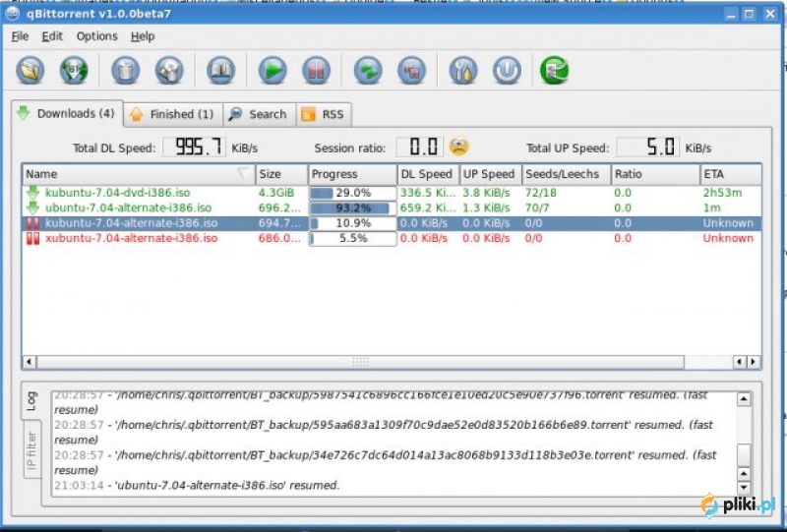Pause selected torrent with red pause icon
The width and height of the screenshot is (787, 532).
(316, 70)
